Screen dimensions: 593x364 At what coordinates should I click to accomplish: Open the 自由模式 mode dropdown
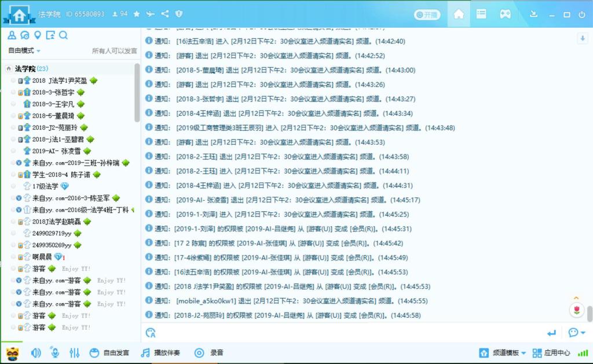24,51
